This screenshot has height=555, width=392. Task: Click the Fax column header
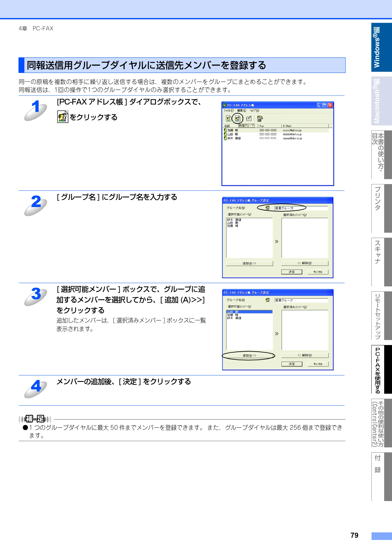pyautogui.click(x=270, y=126)
